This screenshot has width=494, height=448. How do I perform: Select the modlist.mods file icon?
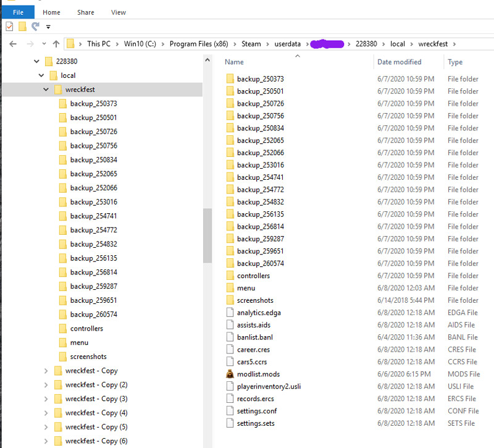(230, 374)
